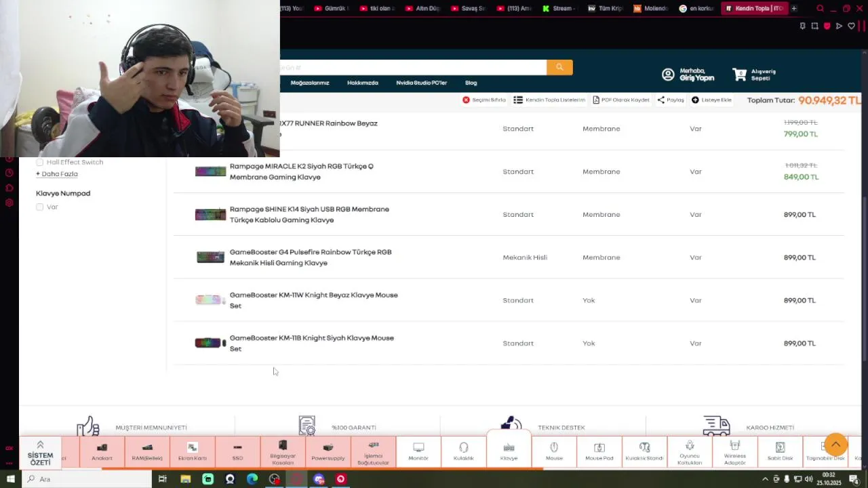Open the Mouse category
The width and height of the screenshot is (868, 488).
[554, 452]
